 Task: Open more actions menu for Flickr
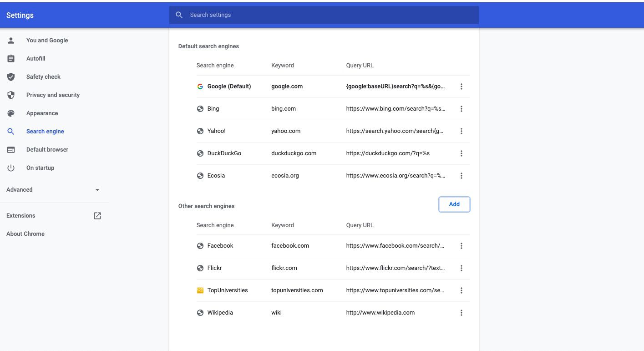[x=461, y=268]
